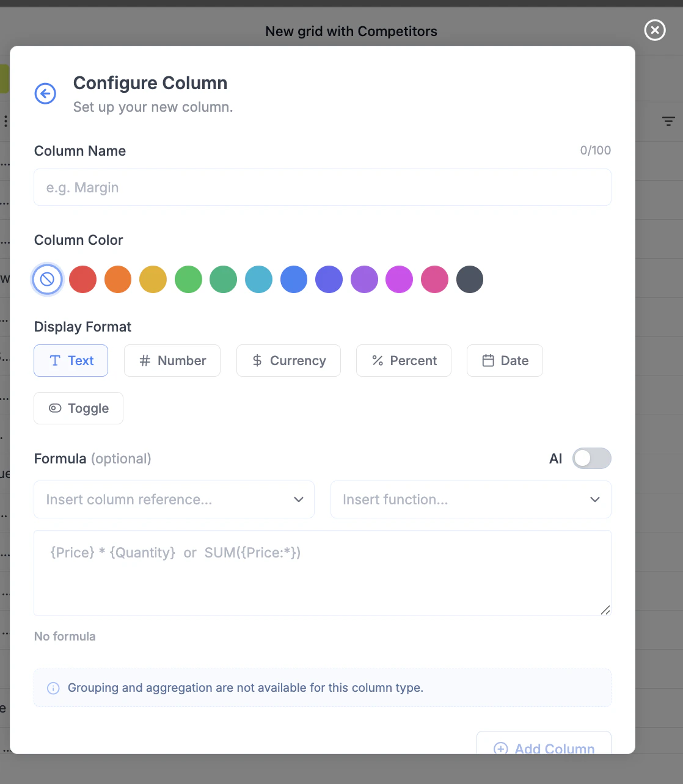Open the filter icon behind the dialog
Image resolution: width=683 pixels, height=784 pixels.
tap(668, 121)
